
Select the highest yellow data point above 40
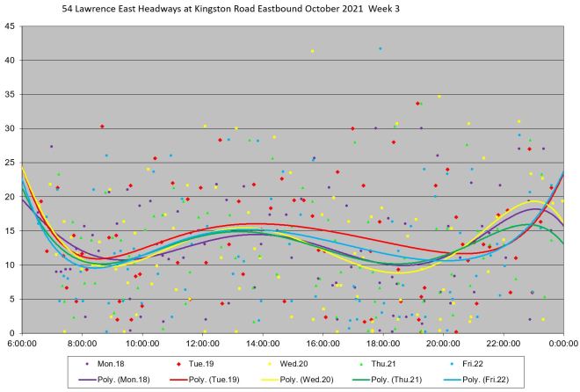point(312,51)
